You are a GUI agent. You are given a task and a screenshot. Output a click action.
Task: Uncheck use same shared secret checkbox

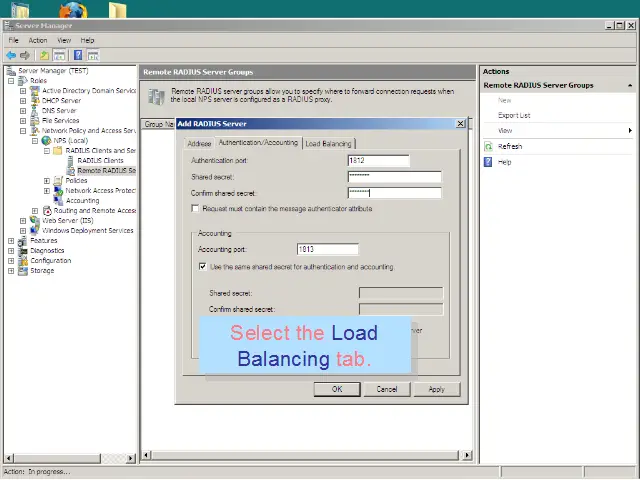click(x=202, y=267)
